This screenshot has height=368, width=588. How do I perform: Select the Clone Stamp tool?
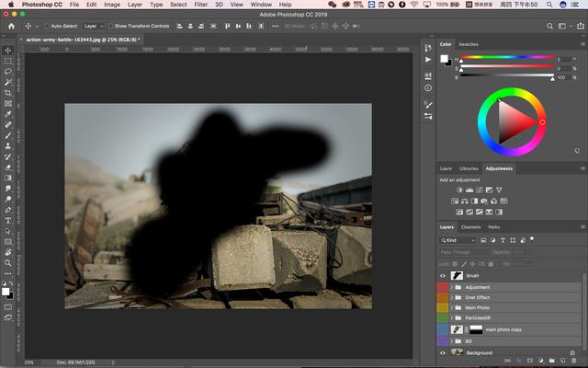point(8,146)
